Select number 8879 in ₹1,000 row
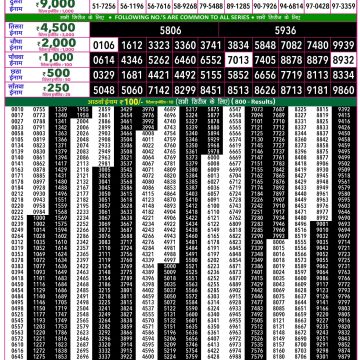The width and height of the screenshot is (360, 360). tap(317, 60)
